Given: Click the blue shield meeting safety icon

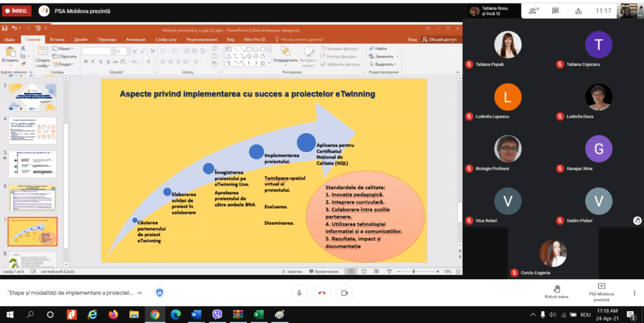Looking at the screenshot, I should click(159, 292).
